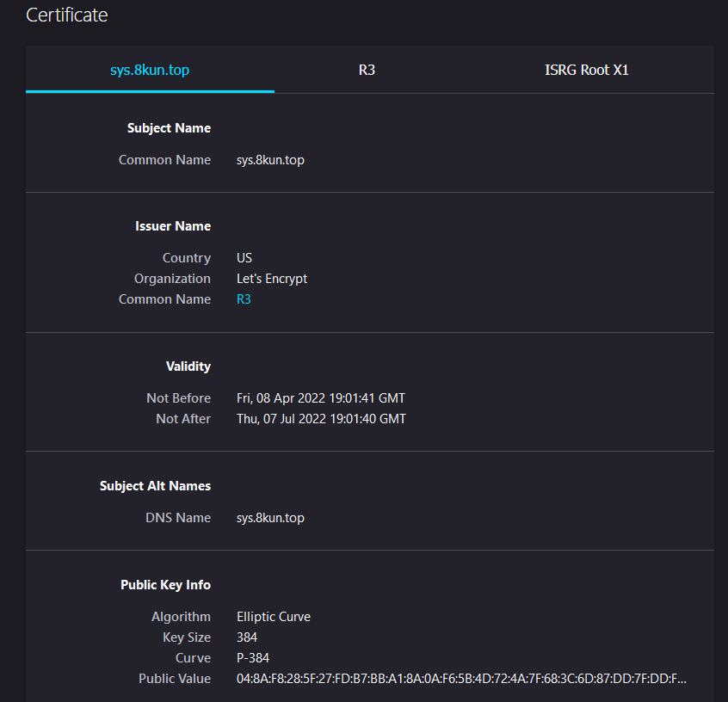Select the Organization value Let's Encrypt
Screen dimensions: 728x702
pyautogui.click(x=272, y=279)
